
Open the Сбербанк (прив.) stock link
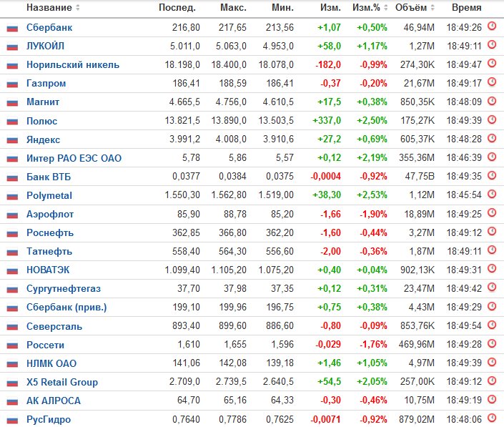click(x=66, y=308)
